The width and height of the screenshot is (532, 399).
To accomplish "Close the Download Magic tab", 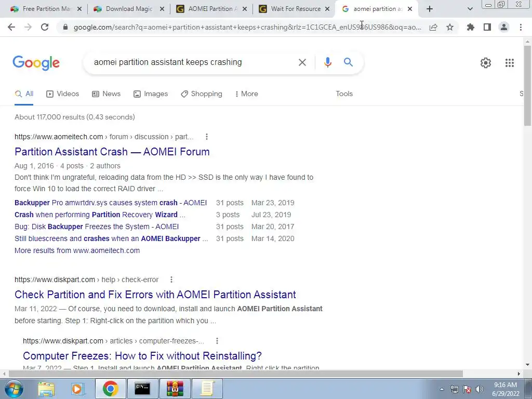I will coord(162,9).
